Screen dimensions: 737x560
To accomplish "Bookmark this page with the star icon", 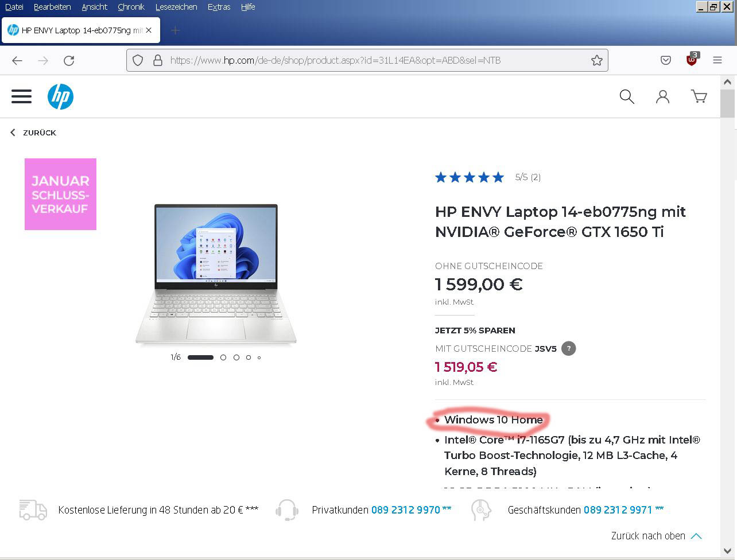I will point(597,60).
